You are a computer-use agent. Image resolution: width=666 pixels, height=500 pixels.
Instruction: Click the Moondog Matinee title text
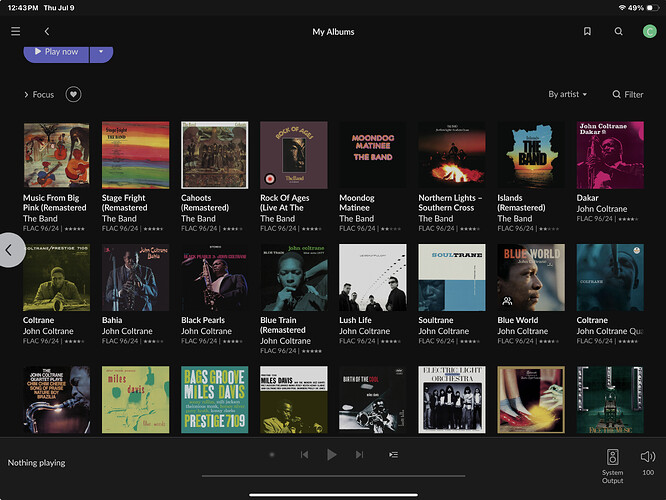pyautogui.click(x=357, y=203)
